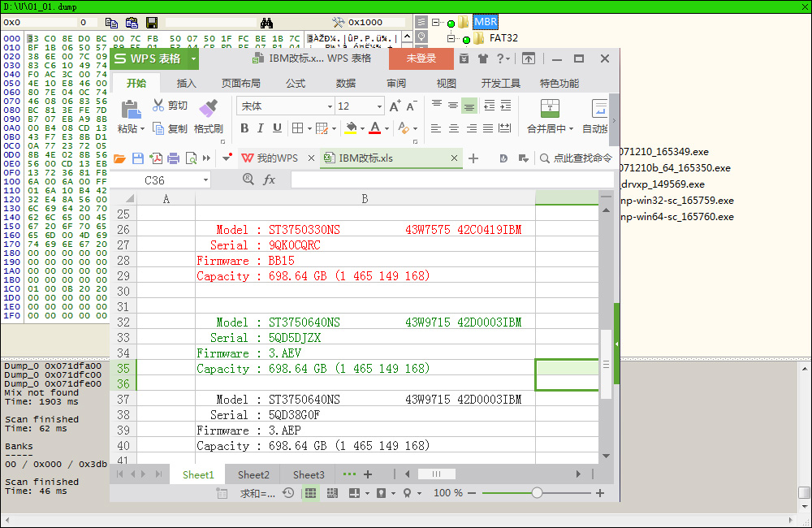Click the zoom slider handle
This screenshot has height=528, width=812.
(x=537, y=493)
